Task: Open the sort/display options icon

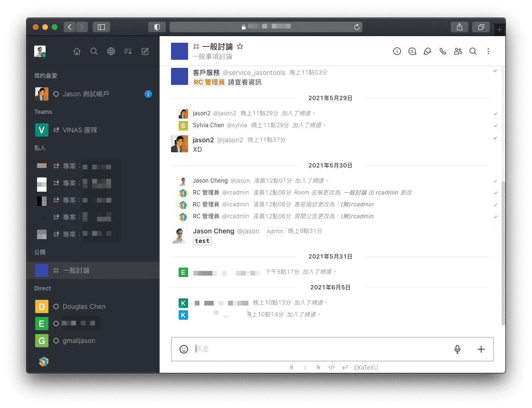Action: coord(128,51)
